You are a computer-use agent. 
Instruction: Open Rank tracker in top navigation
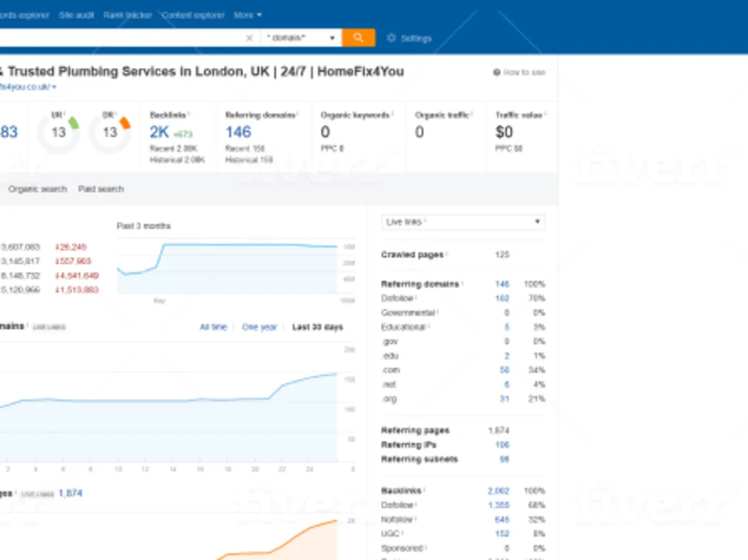(x=127, y=15)
